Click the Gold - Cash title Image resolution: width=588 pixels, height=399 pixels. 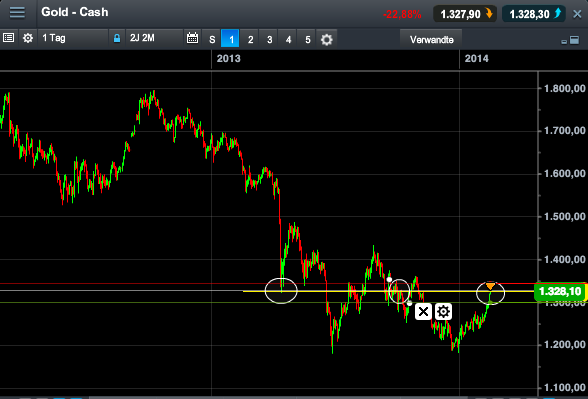[x=75, y=12]
